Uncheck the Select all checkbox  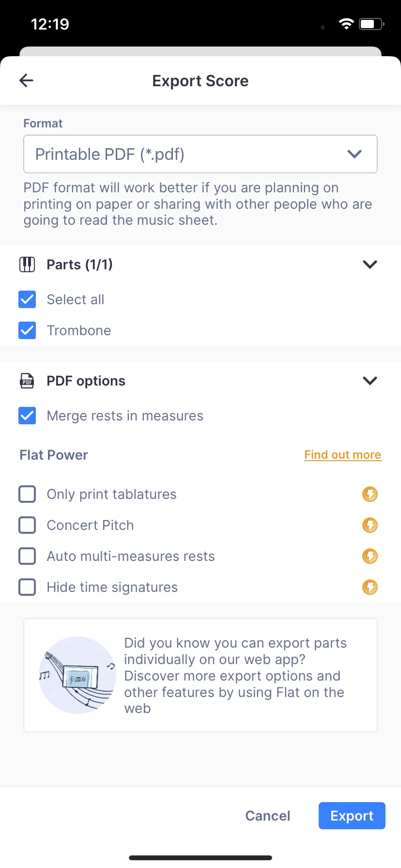pos(27,299)
